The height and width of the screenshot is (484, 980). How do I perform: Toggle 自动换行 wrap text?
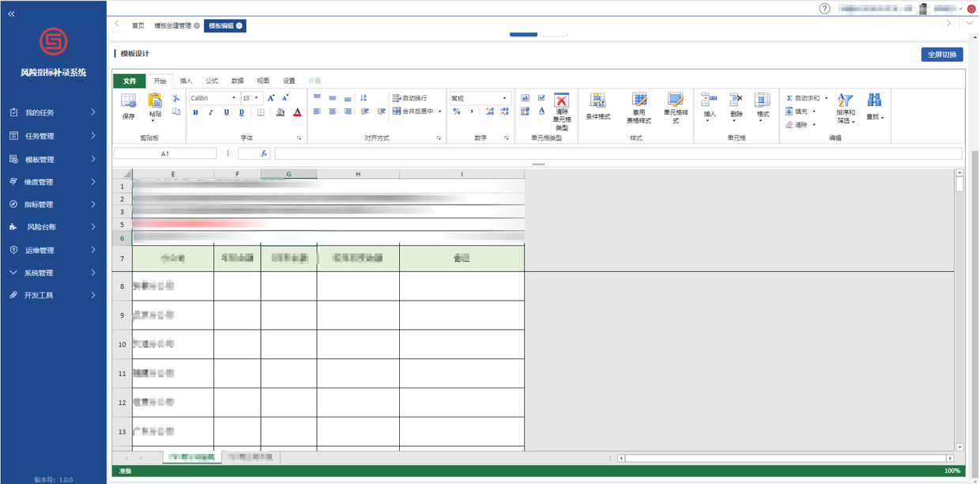click(x=409, y=98)
